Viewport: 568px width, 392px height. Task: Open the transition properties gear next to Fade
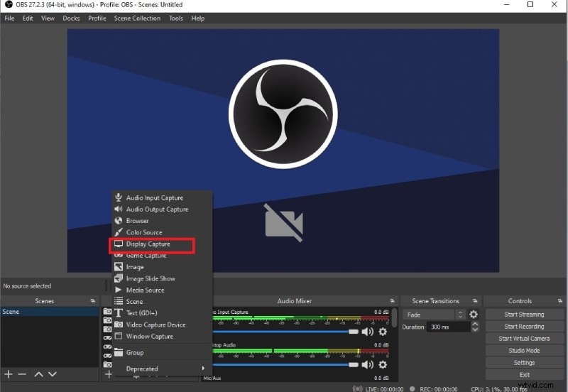click(474, 314)
